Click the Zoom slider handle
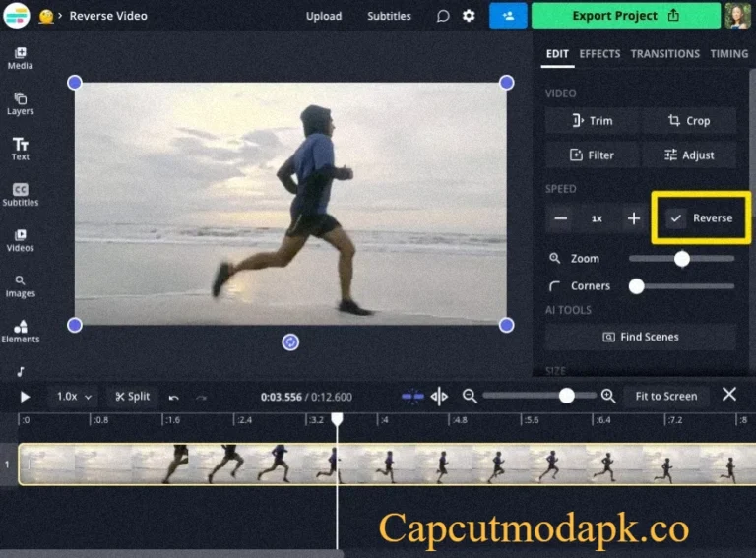 pos(681,259)
